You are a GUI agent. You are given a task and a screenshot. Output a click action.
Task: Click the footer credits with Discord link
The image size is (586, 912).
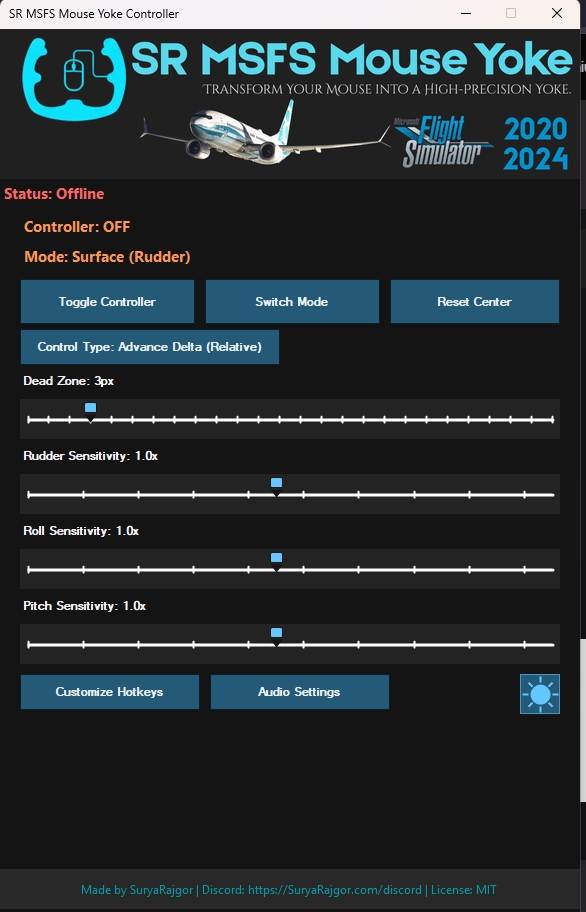click(x=288, y=889)
